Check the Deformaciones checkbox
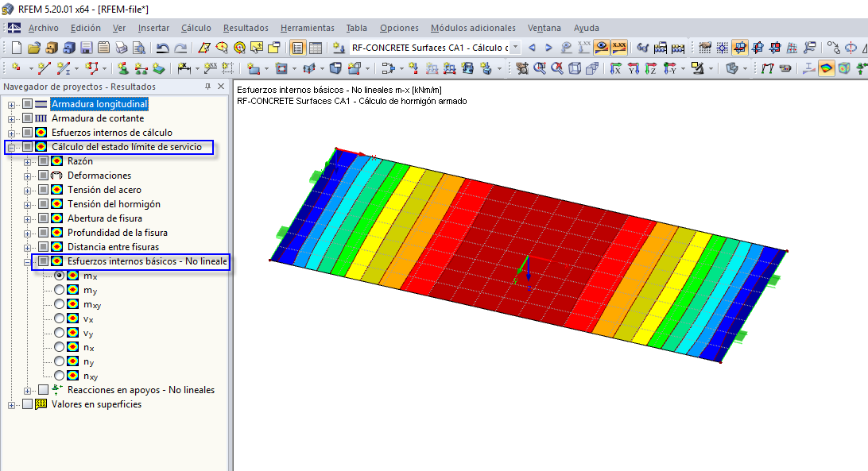The image size is (868, 471). (43, 175)
